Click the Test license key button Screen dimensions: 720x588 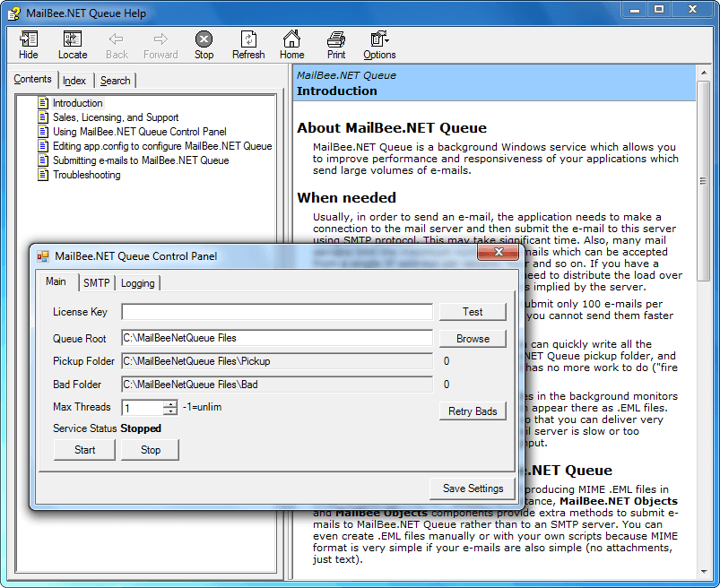pyautogui.click(x=473, y=312)
